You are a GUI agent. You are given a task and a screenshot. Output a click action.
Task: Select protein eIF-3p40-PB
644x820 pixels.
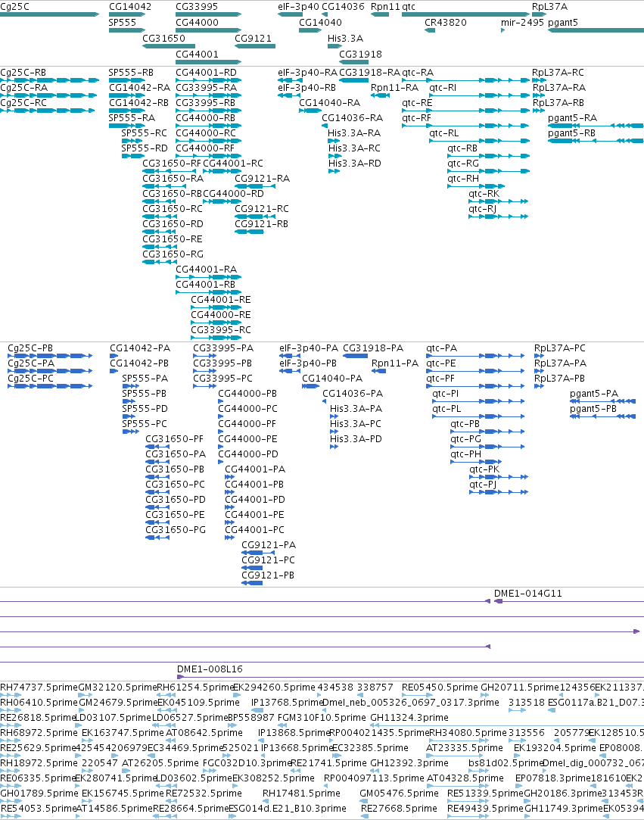click(x=308, y=363)
